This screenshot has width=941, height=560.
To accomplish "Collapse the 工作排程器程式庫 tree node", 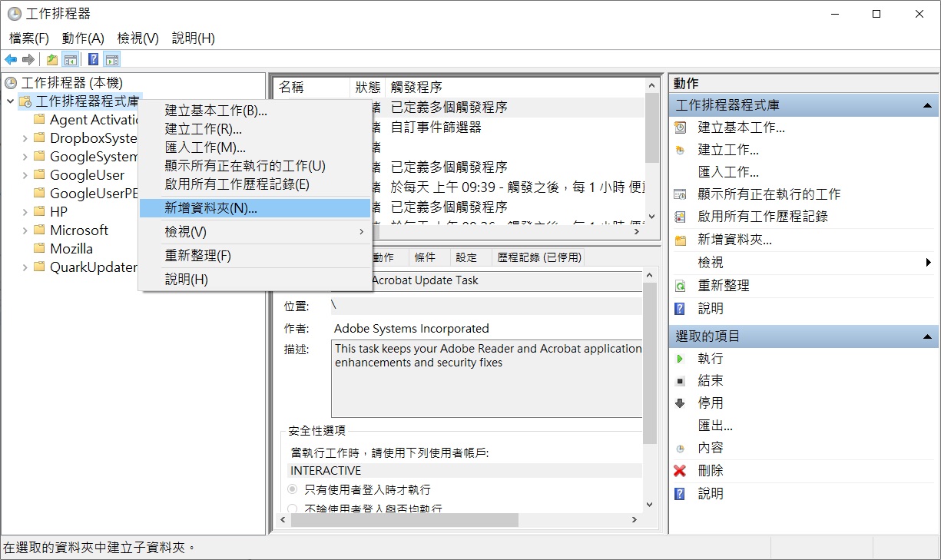I will point(10,101).
